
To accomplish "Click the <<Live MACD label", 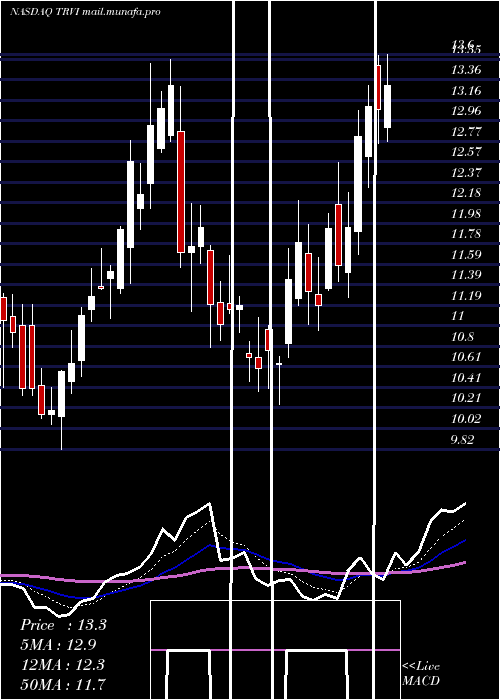I will [x=421, y=673].
